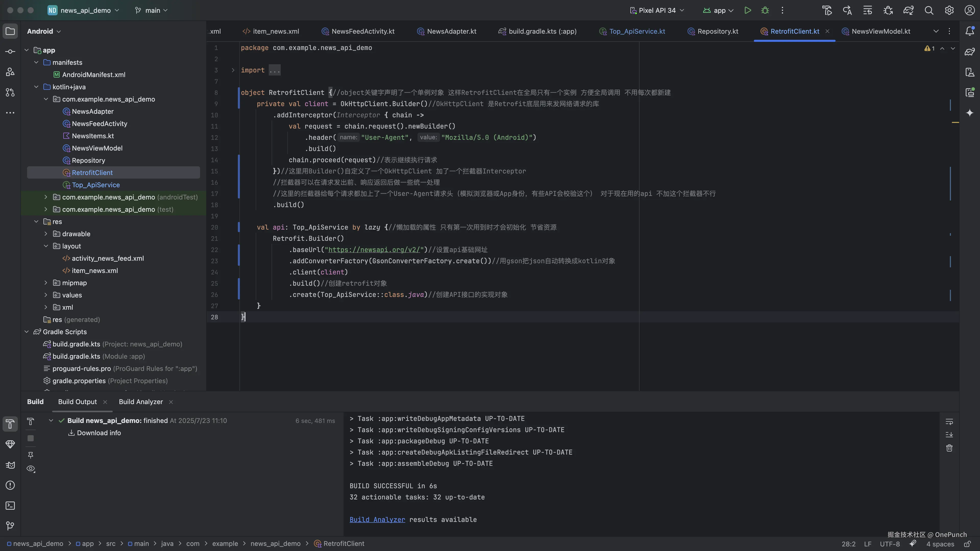
Task: Open Repository file in project tree
Action: click(88, 160)
